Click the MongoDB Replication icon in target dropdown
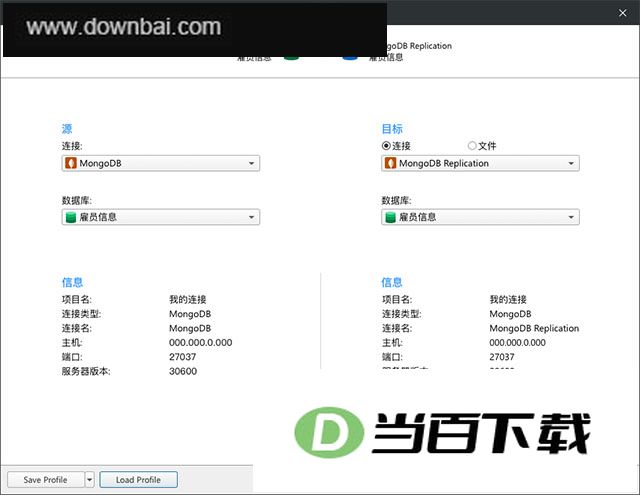 (391, 163)
